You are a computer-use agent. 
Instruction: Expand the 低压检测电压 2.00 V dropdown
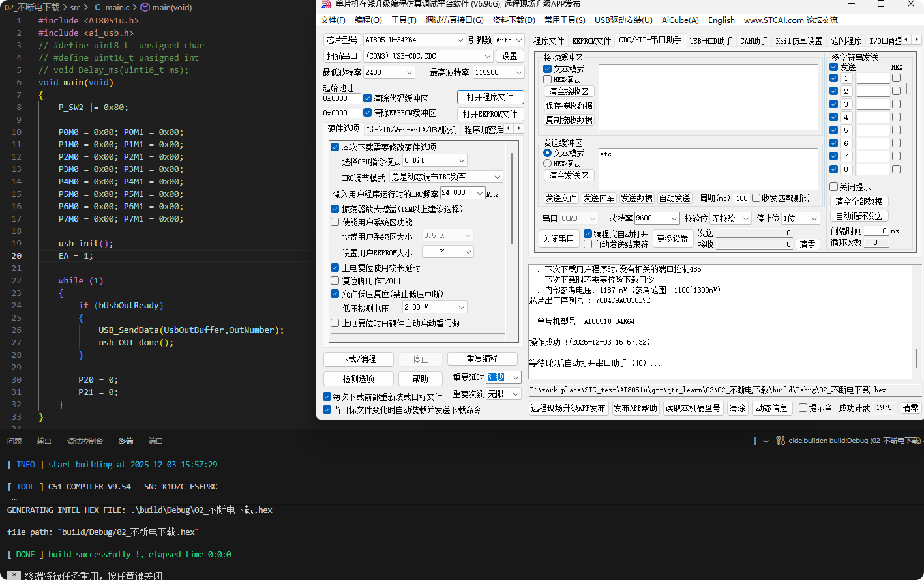462,307
